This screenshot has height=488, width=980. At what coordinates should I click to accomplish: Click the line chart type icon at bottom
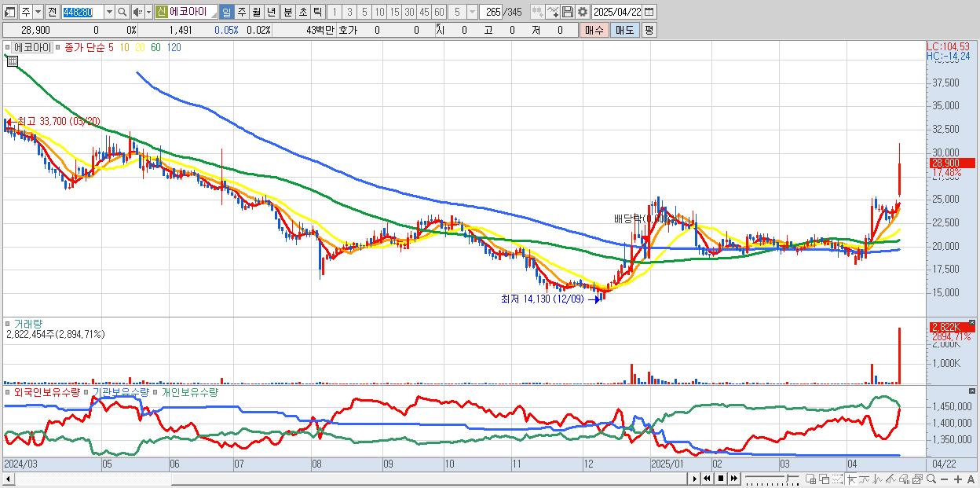tap(865, 479)
